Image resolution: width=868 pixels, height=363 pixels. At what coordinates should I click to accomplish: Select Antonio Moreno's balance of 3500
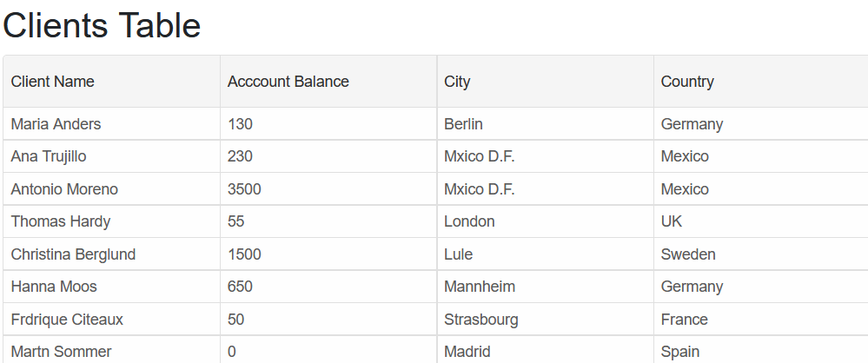(328, 188)
